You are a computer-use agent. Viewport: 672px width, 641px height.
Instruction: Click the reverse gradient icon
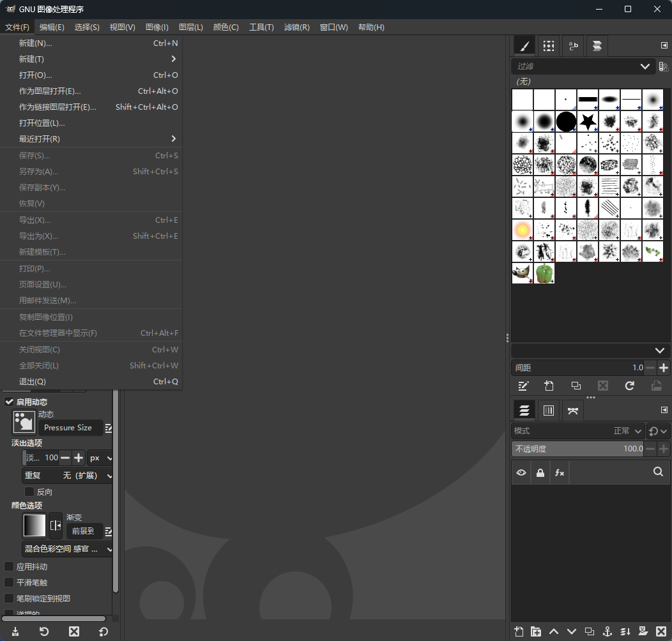56,525
